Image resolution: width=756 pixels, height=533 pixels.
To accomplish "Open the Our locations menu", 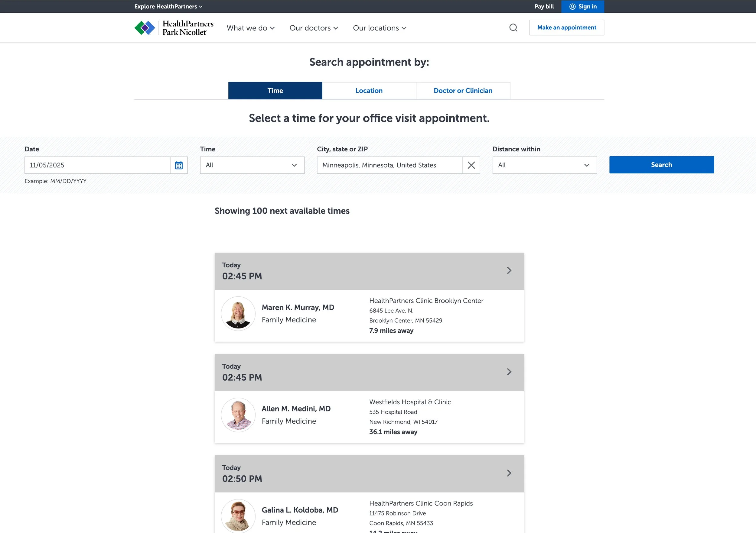I will (x=379, y=28).
